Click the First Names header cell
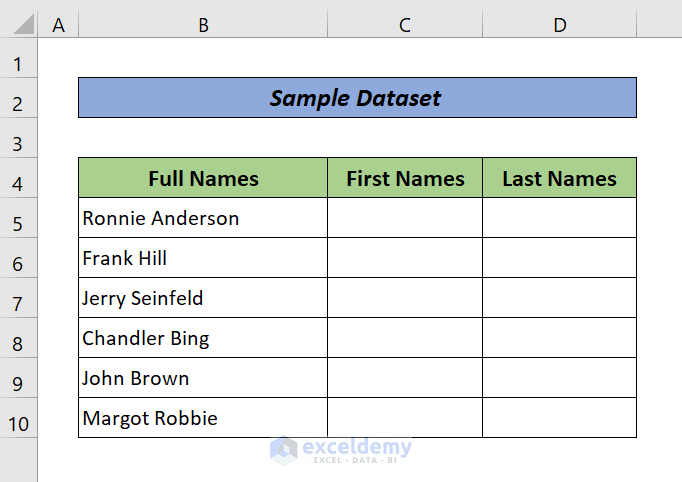 coord(405,178)
